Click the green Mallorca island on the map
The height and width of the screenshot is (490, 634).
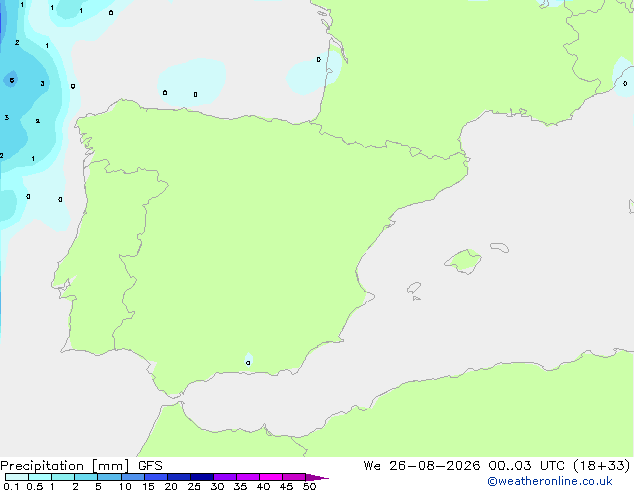pyautogui.click(x=463, y=261)
